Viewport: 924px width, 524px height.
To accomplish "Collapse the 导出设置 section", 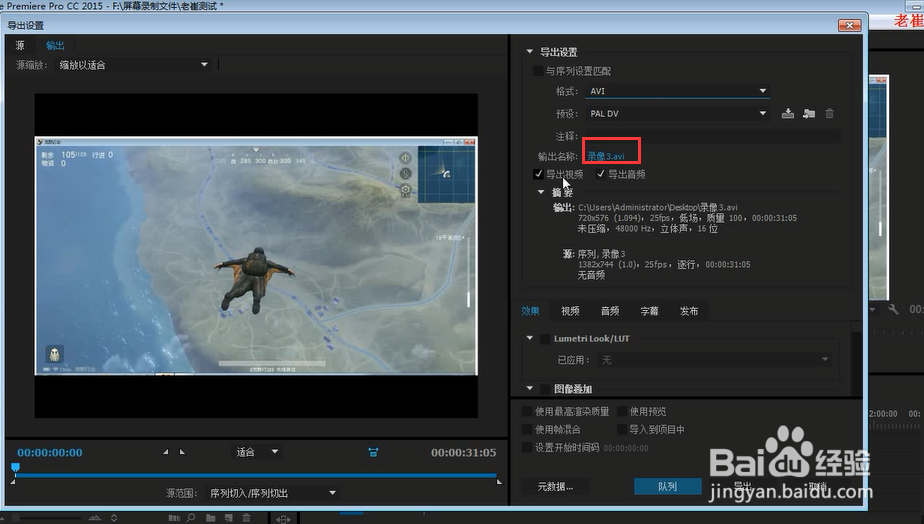I will [x=529, y=52].
